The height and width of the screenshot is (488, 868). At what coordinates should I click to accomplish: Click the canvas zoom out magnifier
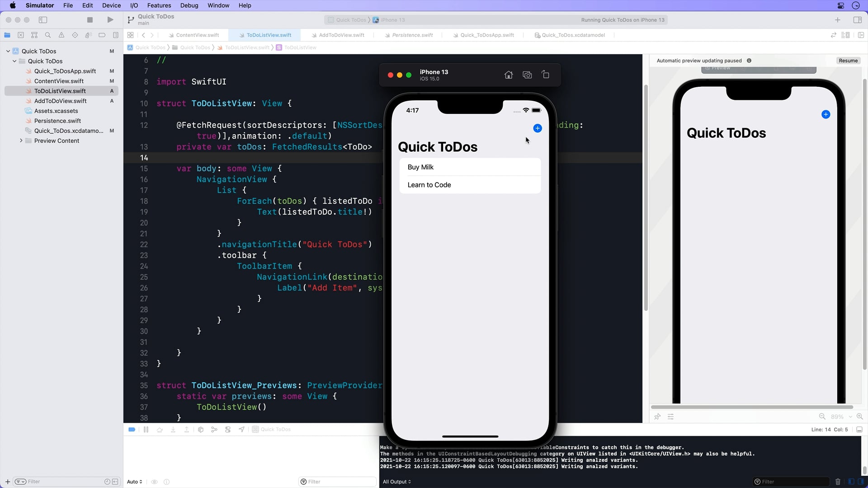tap(822, 417)
